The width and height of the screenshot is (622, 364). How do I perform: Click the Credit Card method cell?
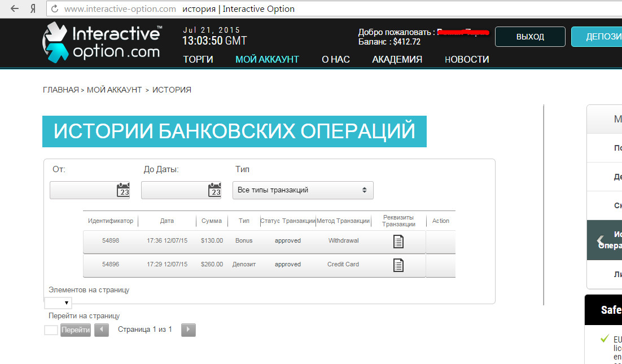coord(343,265)
